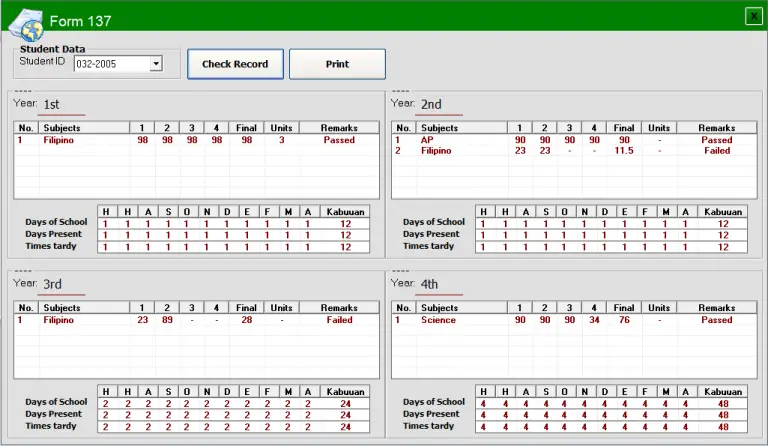
Task: Click Subjects column header in 1st year table
Action: click(84, 128)
